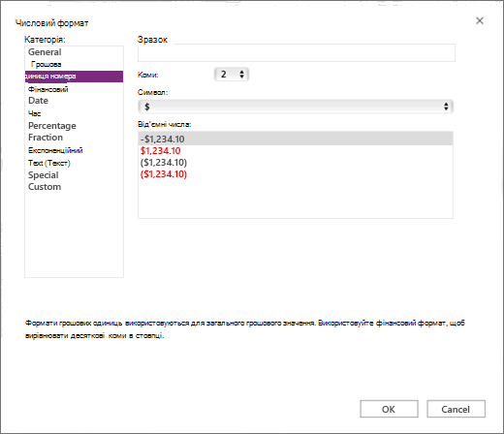Select the Special category
This screenshot has height=434, width=504.
44,175
